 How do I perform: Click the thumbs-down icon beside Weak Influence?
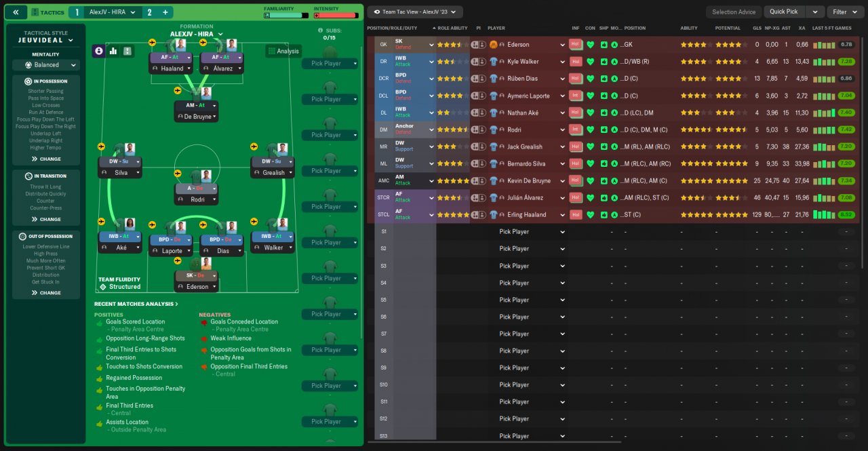click(203, 338)
